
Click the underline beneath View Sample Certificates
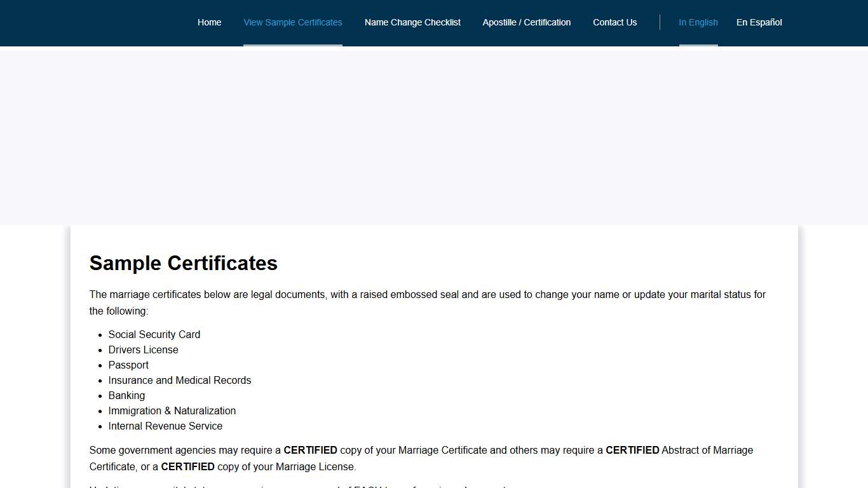click(x=292, y=44)
